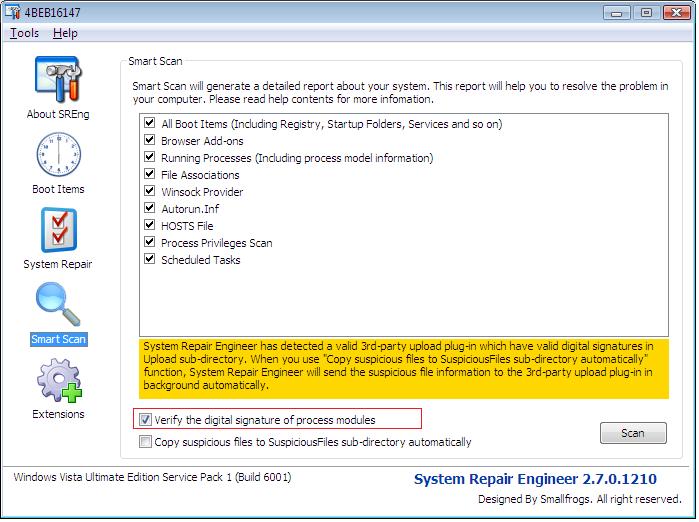
Task: Start scanning with the Scan button
Action: point(633,433)
